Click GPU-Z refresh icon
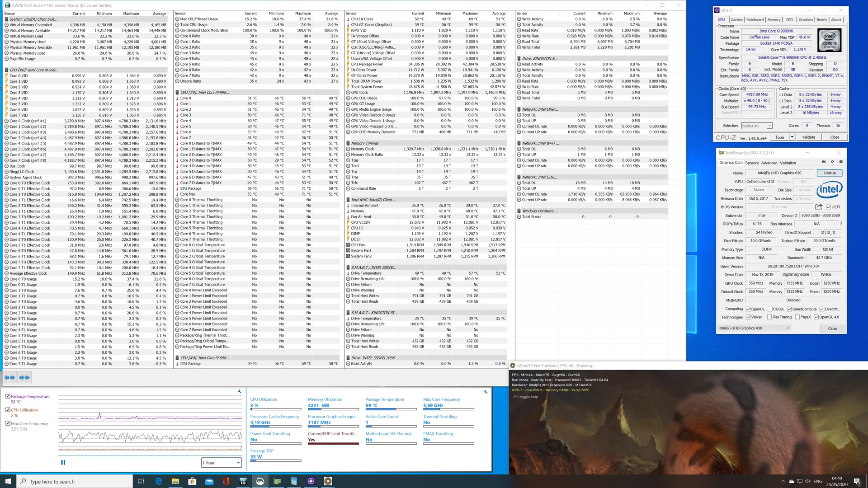Viewport: 868px width, 488px height. [x=832, y=162]
